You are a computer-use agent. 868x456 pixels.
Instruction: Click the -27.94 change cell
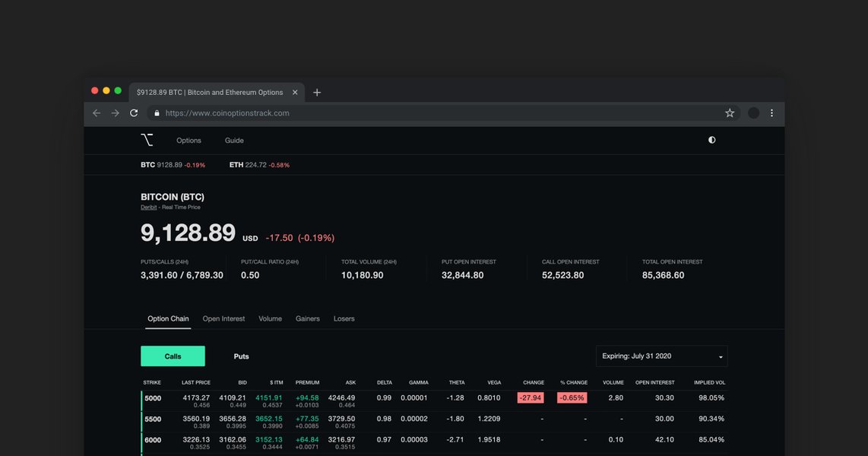531,398
